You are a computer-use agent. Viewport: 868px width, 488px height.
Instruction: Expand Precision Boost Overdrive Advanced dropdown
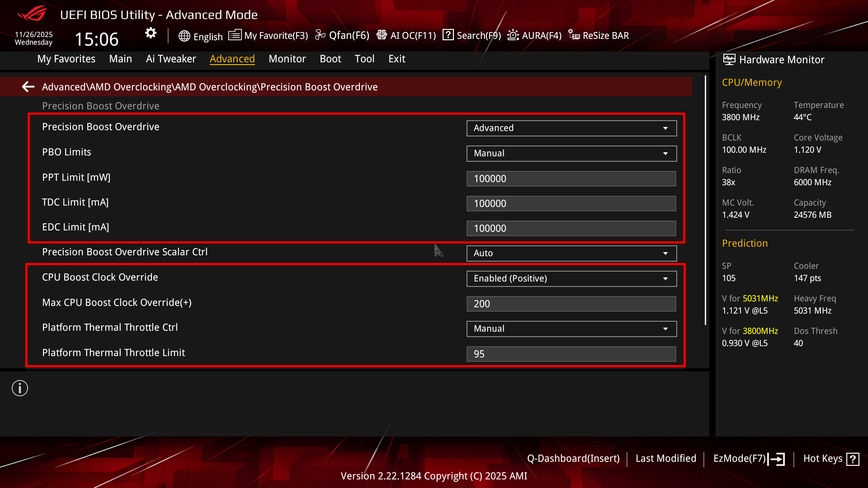tap(571, 128)
